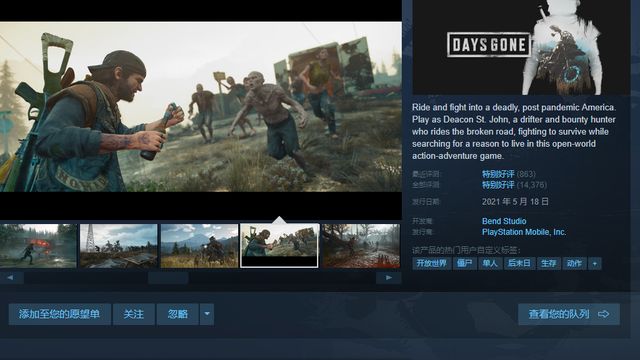Select the radio tower landscape thumbnail
This screenshot has height=360, width=640.
pyautogui.click(x=118, y=246)
